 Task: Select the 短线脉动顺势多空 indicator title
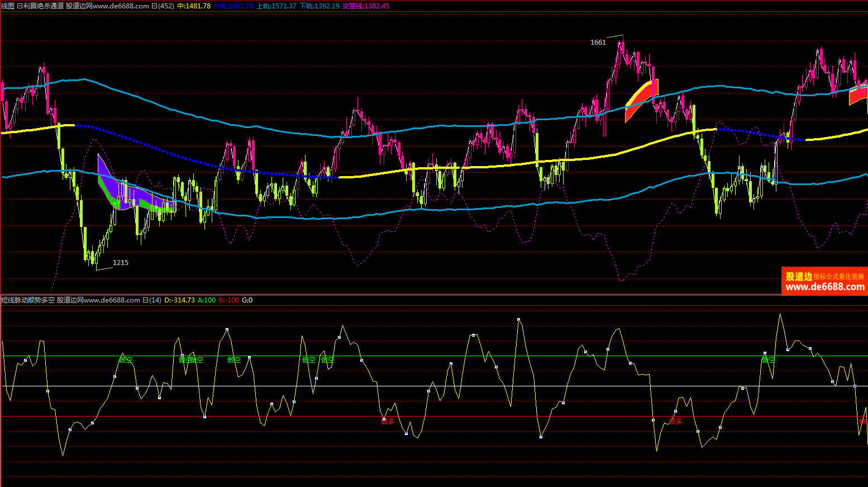28,300
